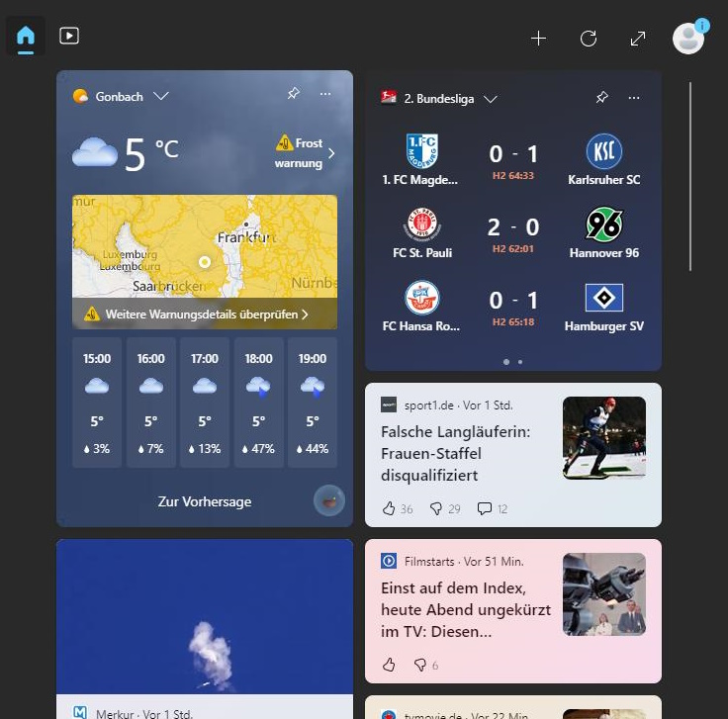This screenshot has width=728, height=719.
Task: Refresh the widgets feed
Action: pos(589,38)
